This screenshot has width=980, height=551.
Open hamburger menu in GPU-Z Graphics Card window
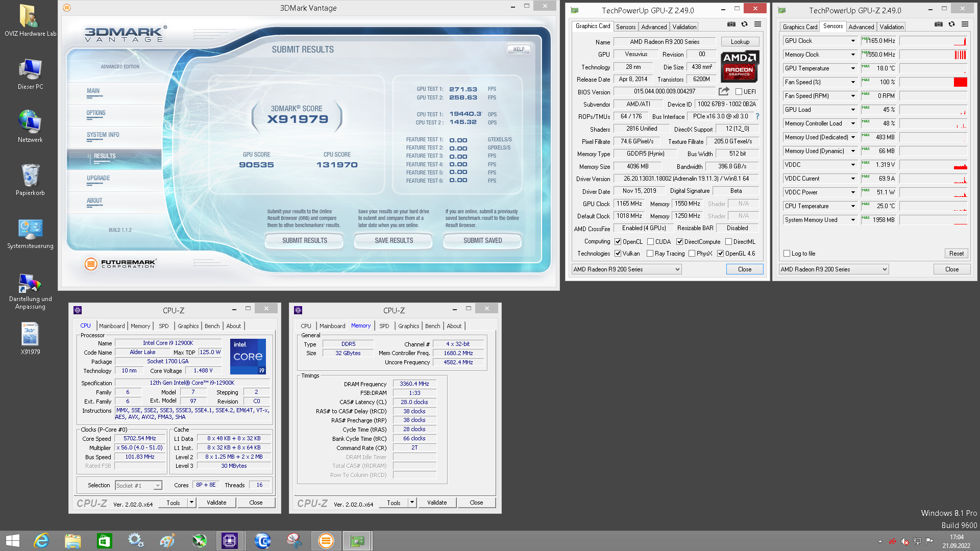point(758,24)
